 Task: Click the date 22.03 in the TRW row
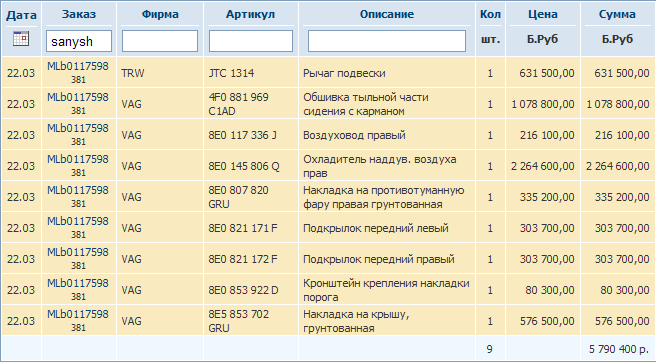click(21, 73)
